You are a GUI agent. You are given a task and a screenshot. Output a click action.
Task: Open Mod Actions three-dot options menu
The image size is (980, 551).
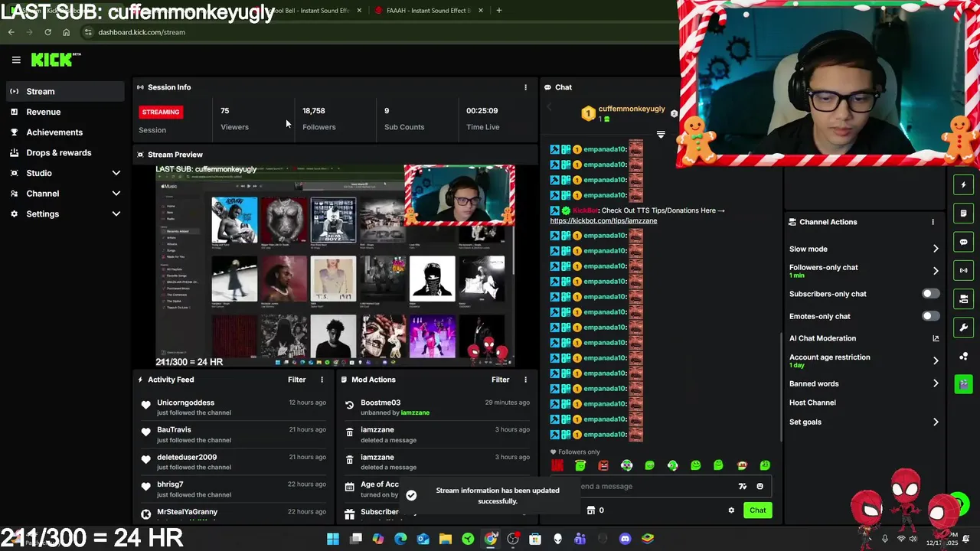[x=525, y=380]
